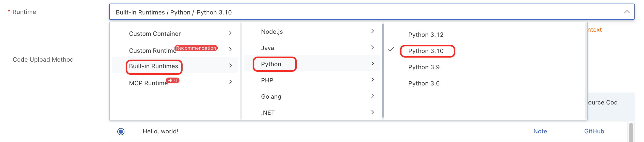Click the Built-in Runtimes chevron arrow
This screenshot has width=644, height=142.
[230, 65]
